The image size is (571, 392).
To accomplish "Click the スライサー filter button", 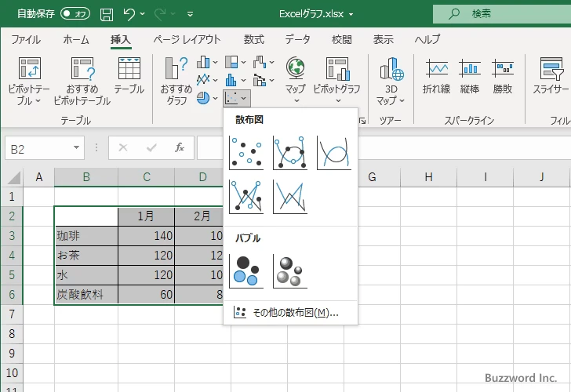I will (551, 76).
